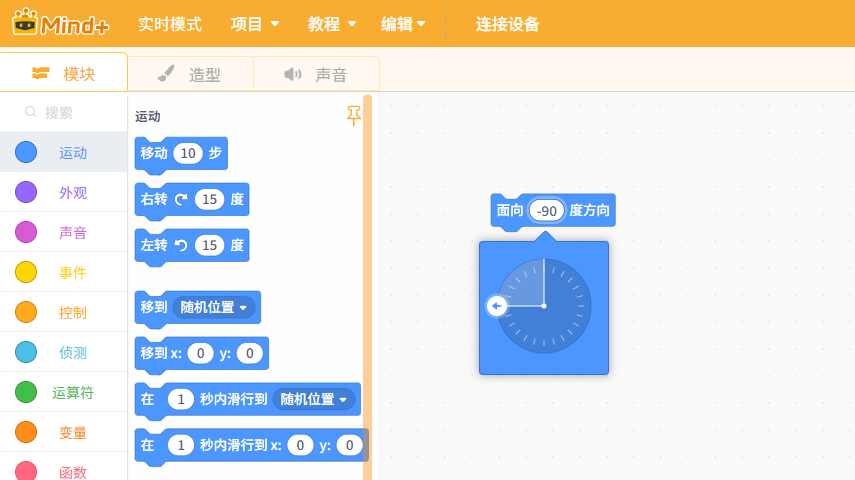The width and height of the screenshot is (855, 480).
Task: Click the clockwise arrow on 右转 block
Action: pos(181,200)
